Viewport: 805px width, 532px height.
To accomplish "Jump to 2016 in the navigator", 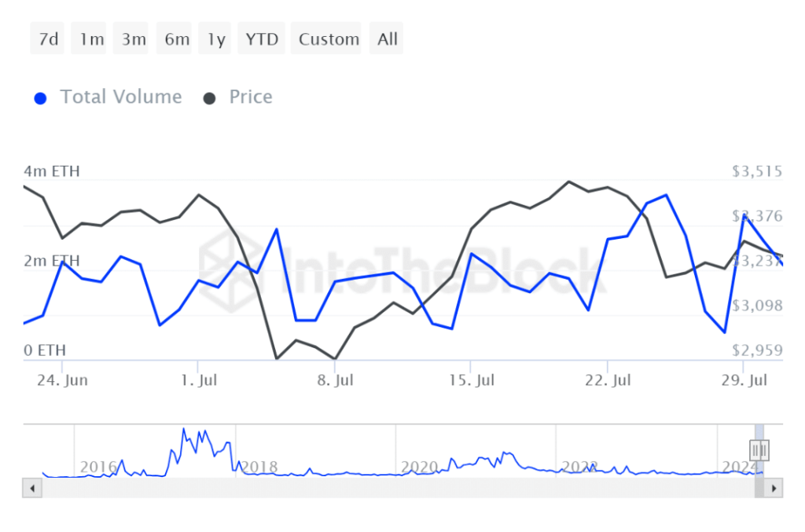I will [x=97, y=467].
